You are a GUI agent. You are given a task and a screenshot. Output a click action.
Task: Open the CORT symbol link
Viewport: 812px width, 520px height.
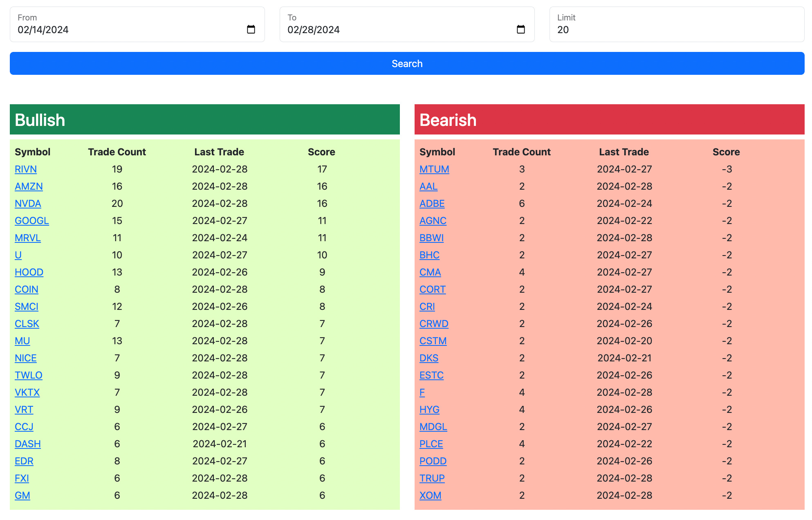(x=433, y=289)
